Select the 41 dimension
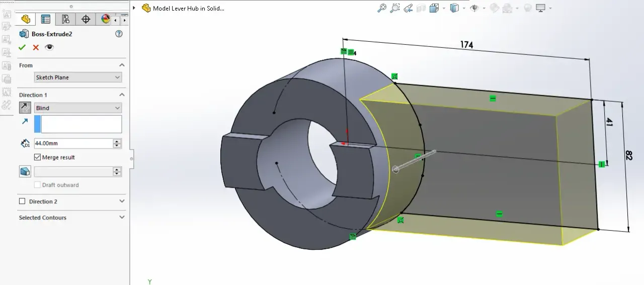 click(x=609, y=121)
